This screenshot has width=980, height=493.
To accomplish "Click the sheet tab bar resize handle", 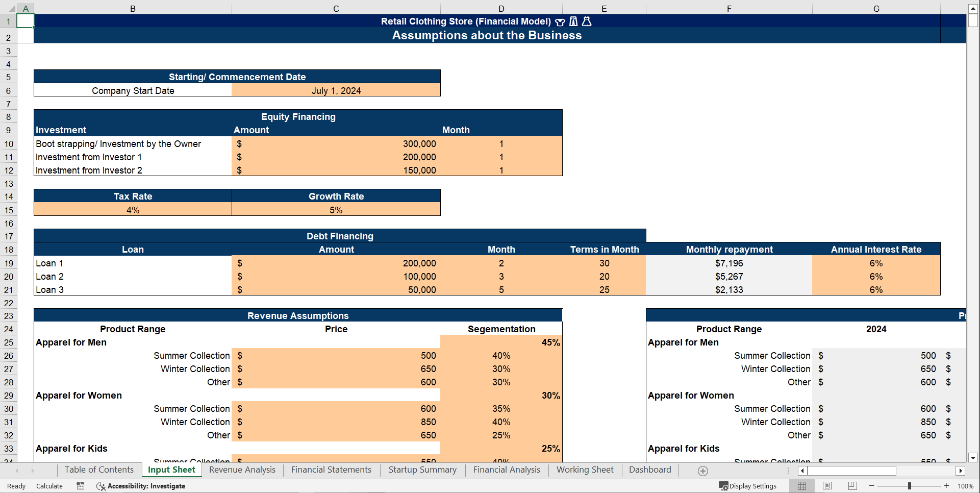I will [x=788, y=471].
